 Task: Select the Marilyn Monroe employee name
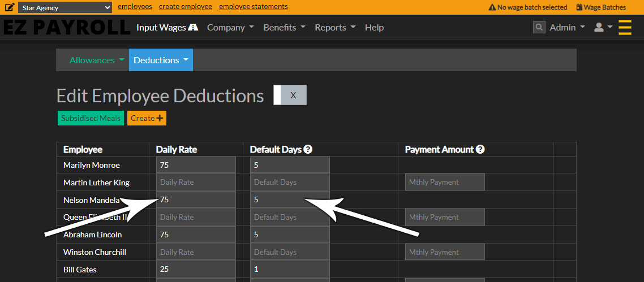click(x=92, y=165)
